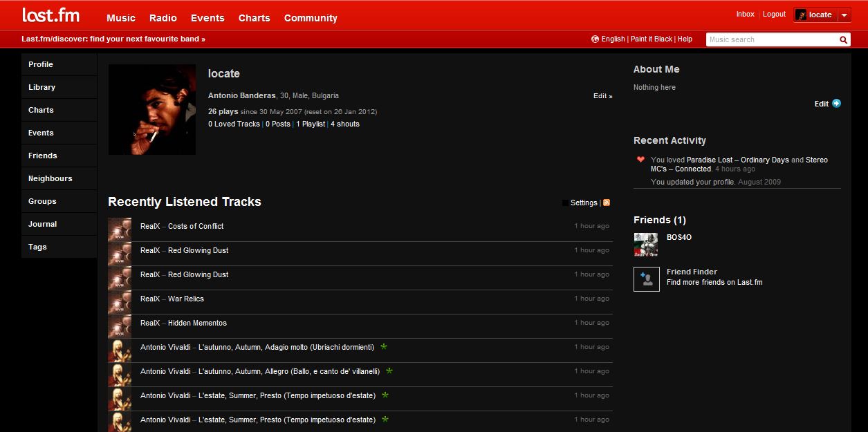Select Friends in the sidebar
The height and width of the screenshot is (432, 868).
[x=59, y=156]
